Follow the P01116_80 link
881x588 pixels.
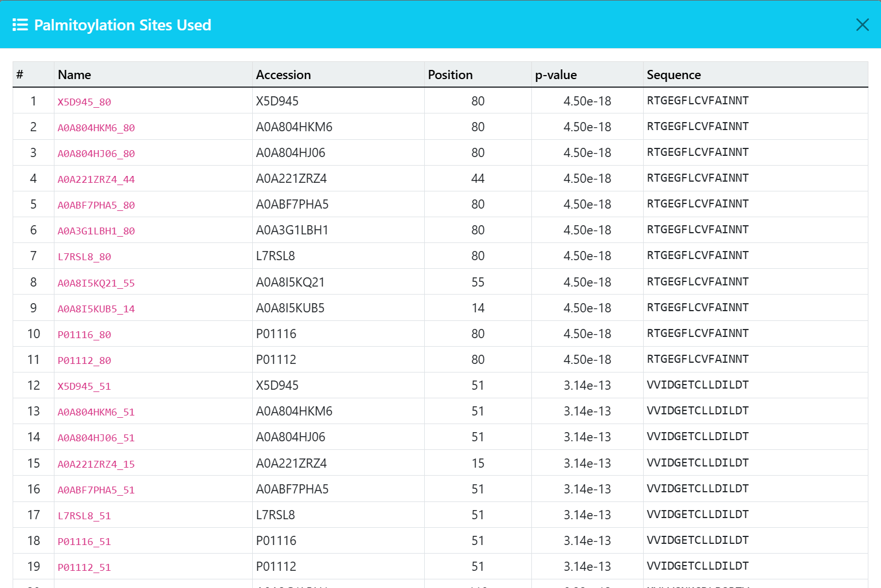pyautogui.click(x=84, y=335)
